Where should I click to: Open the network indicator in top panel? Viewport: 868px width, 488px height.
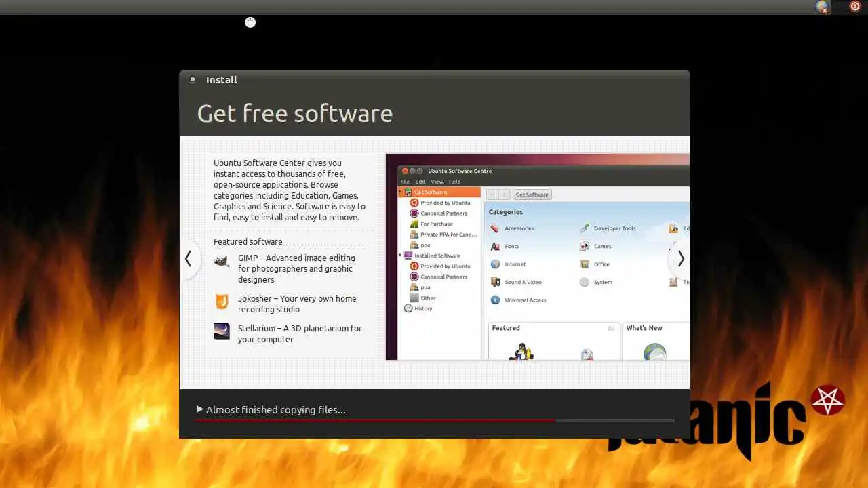coord(822,7)
